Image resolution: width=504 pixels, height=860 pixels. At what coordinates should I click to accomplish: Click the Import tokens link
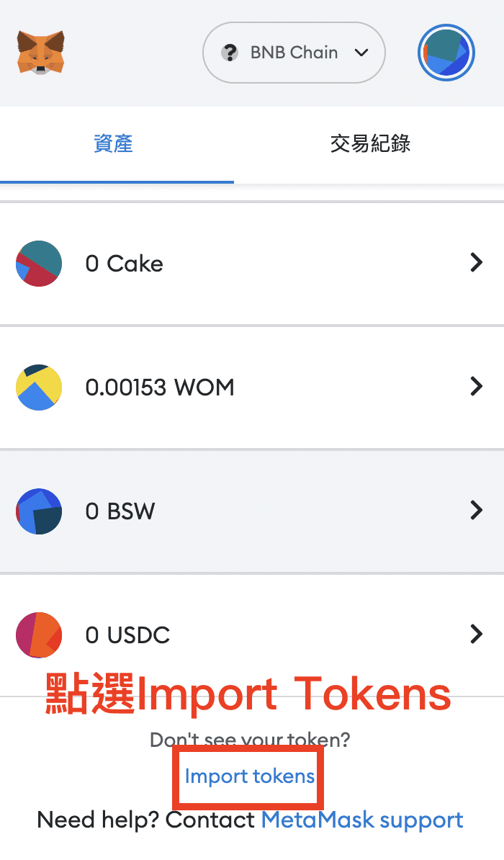(250, 776)
